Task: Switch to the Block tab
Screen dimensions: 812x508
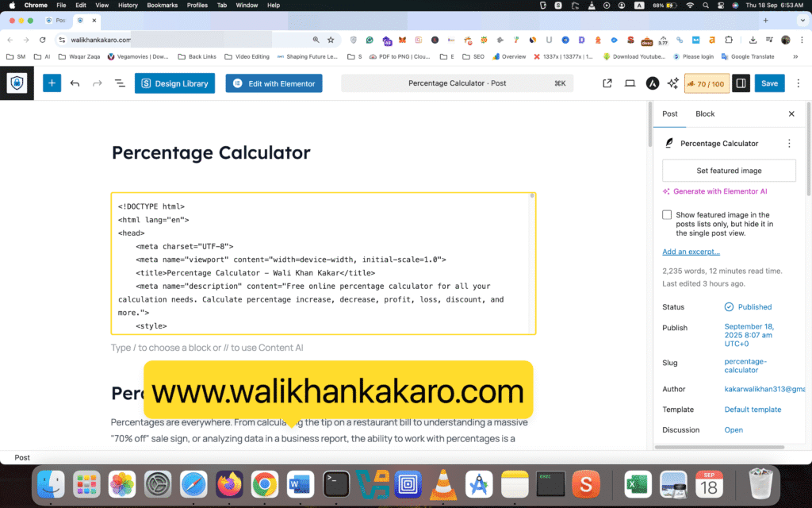Action: coord(704,114)
